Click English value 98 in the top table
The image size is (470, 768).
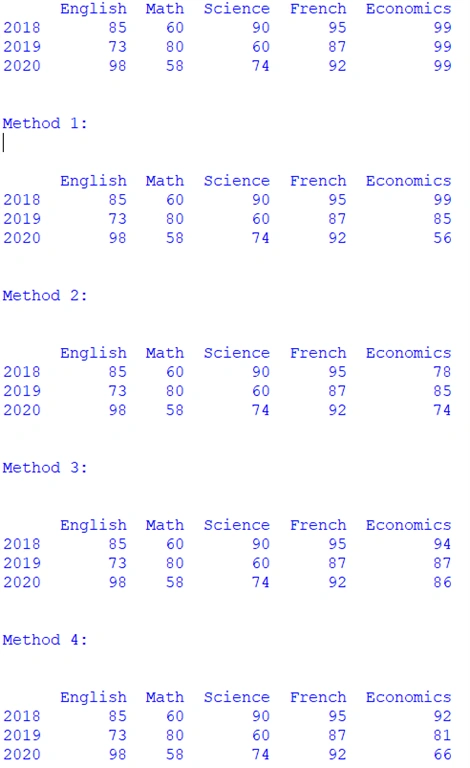(118, 66)
